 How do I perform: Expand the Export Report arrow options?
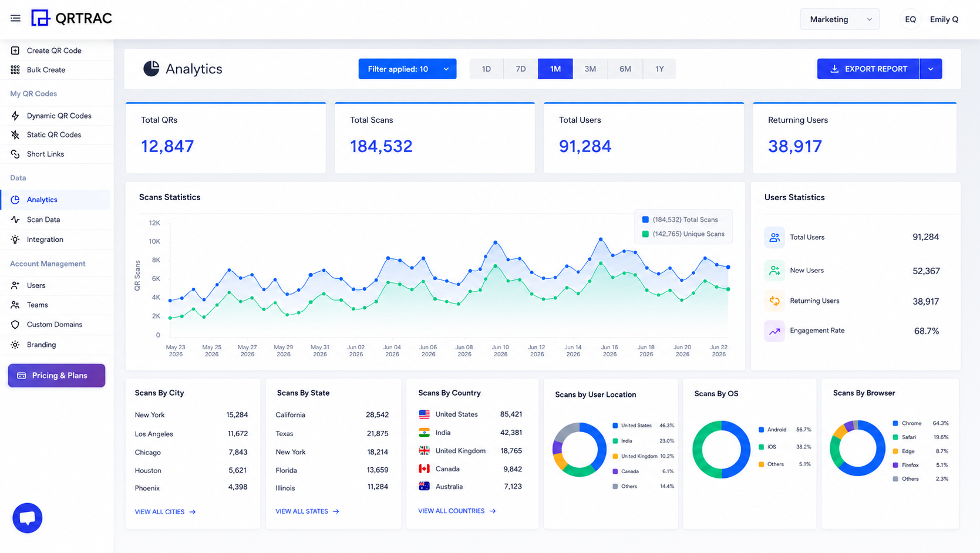[931, 69]
